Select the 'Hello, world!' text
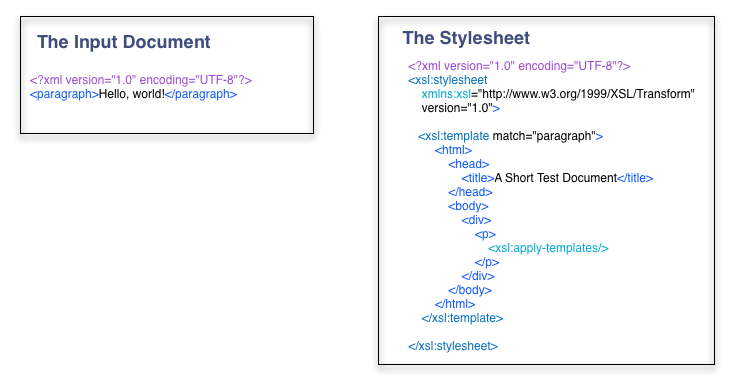Image resolution: width=734 pixels, height=388 pixels. coord(132,94)
